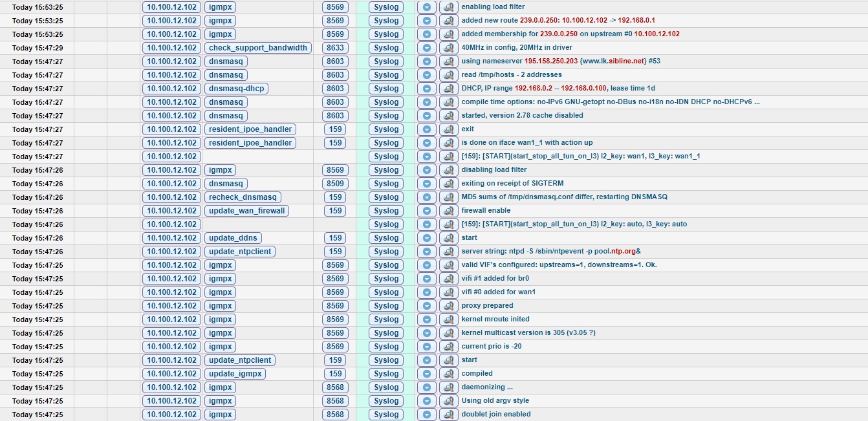The width and height of the screenshot is (868, 421).
Task: Expand dropdown arrow for 'MD5 sums' message row
Action: (x=427, y=197)
